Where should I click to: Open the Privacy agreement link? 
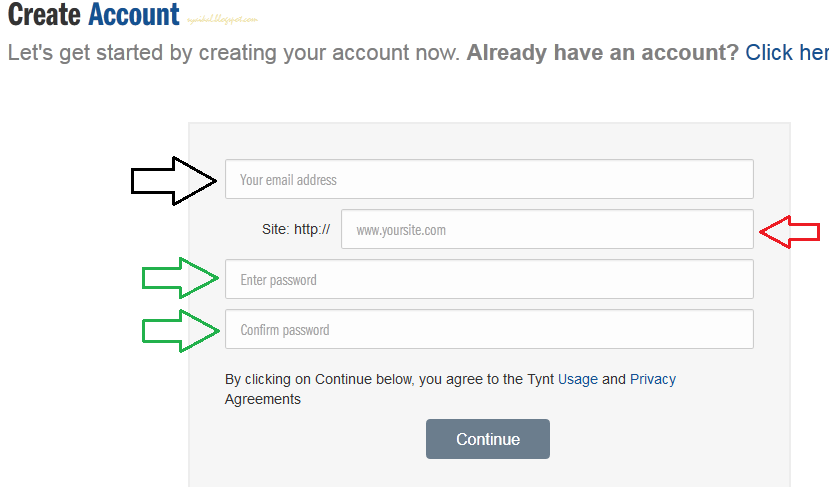(653, 379)
